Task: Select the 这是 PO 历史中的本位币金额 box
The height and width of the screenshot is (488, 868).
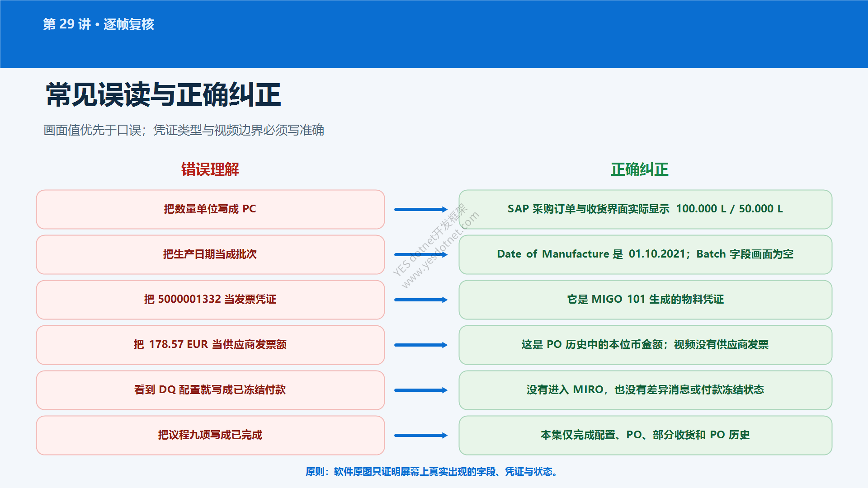Action: 645,345
